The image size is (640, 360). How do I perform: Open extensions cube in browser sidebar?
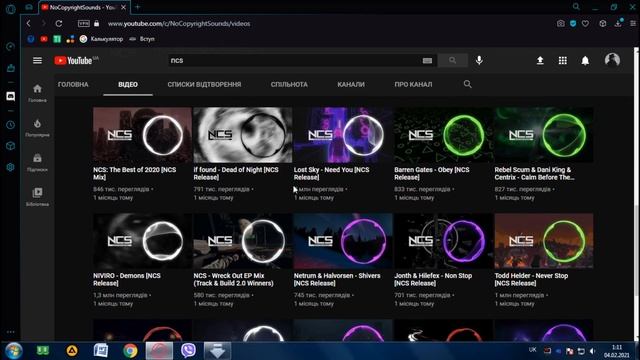(11, 146)
